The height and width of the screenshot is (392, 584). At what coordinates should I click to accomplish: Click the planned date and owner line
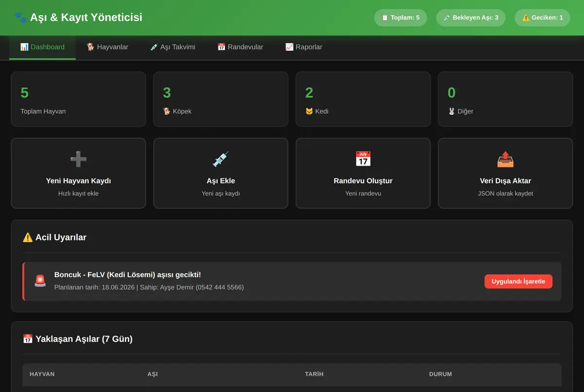[x=149, y=287]
